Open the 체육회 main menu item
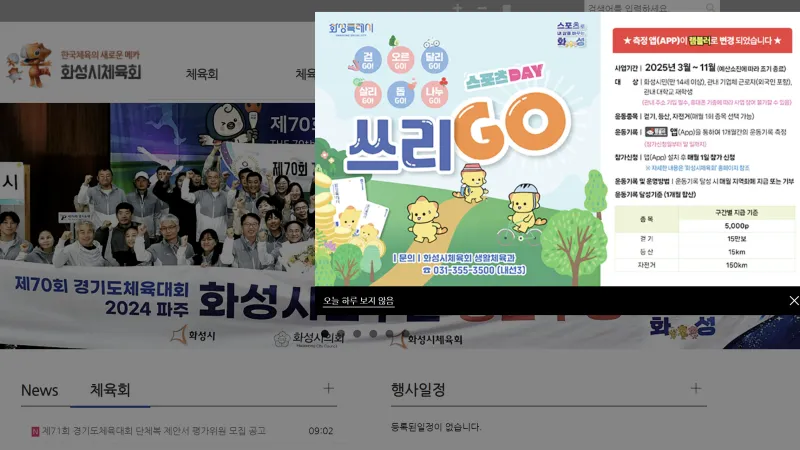The image size is (800, 450). pyautogui.click(x=202, y=74)
